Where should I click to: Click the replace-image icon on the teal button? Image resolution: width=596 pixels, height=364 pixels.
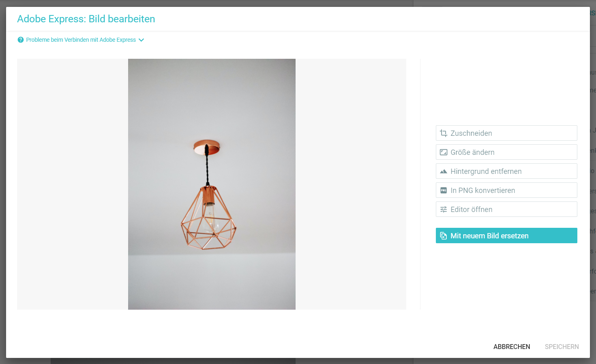(444, 236)
